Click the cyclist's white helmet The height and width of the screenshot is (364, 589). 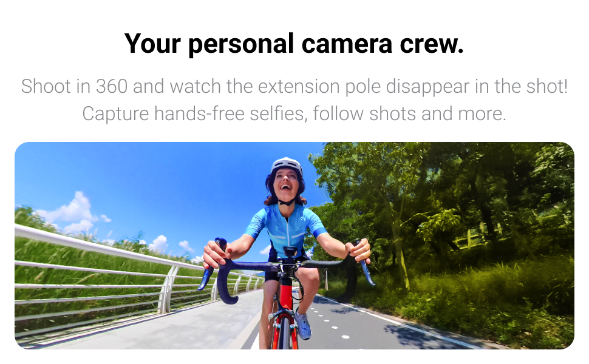click(287, 165)
